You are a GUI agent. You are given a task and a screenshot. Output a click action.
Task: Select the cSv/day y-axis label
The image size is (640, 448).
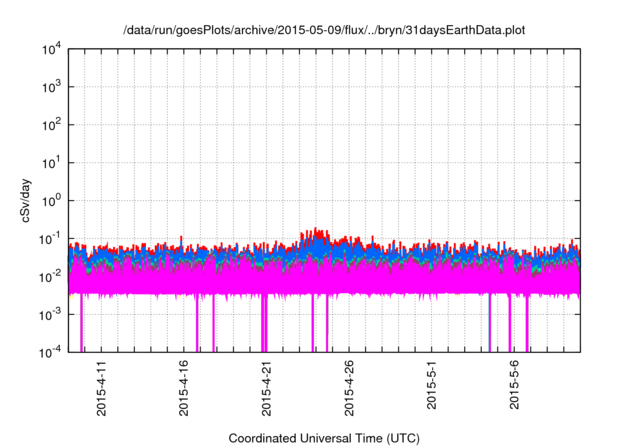click(26, 200)
